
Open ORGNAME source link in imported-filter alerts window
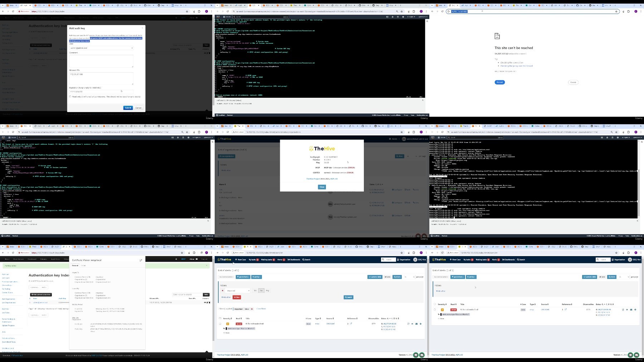coord(330,324)
